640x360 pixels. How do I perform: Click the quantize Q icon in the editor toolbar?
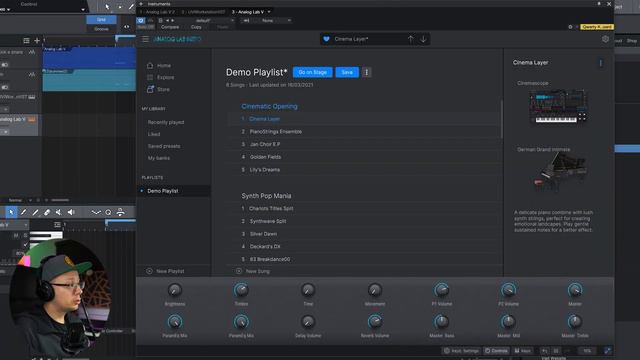108,212
